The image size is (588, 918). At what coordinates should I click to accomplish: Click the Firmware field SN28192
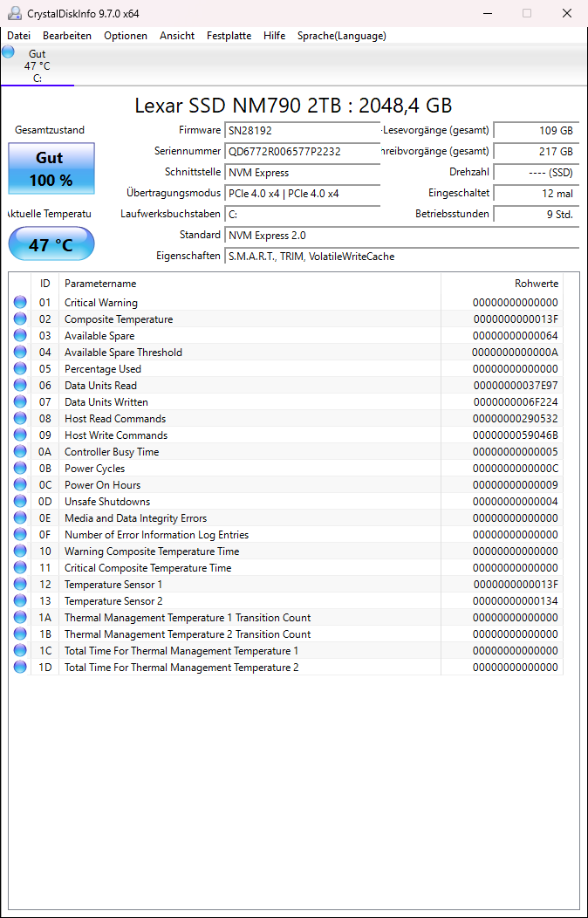(x=303, y=131)
